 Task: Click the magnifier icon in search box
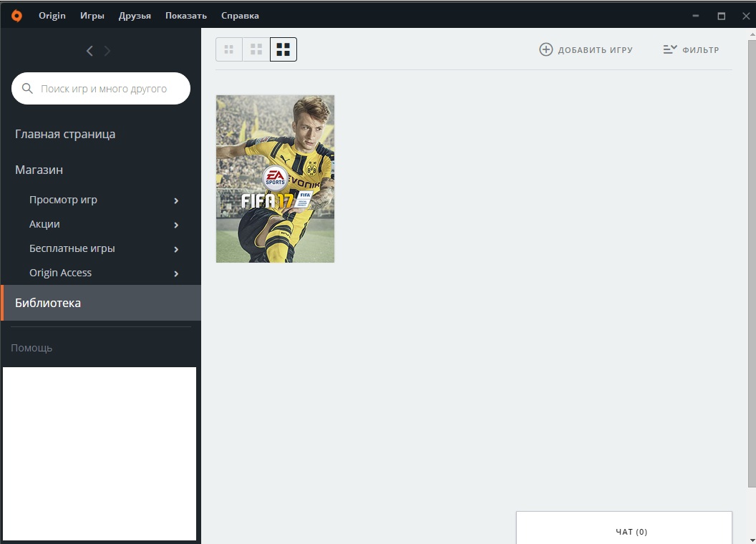(x=27, y=88)
